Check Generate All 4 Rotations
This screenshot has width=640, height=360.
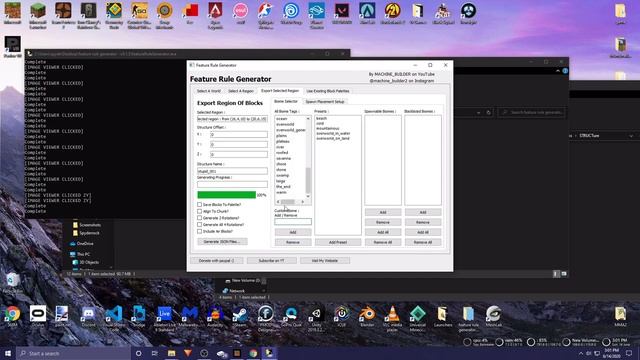[x=200, y=224]
